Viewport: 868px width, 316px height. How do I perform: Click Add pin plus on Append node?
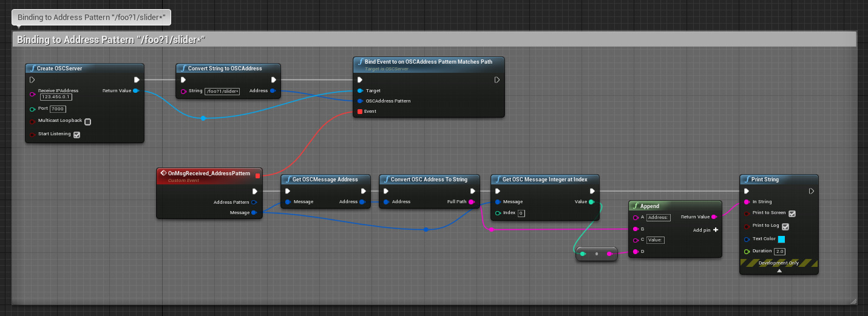click(716, 230)
